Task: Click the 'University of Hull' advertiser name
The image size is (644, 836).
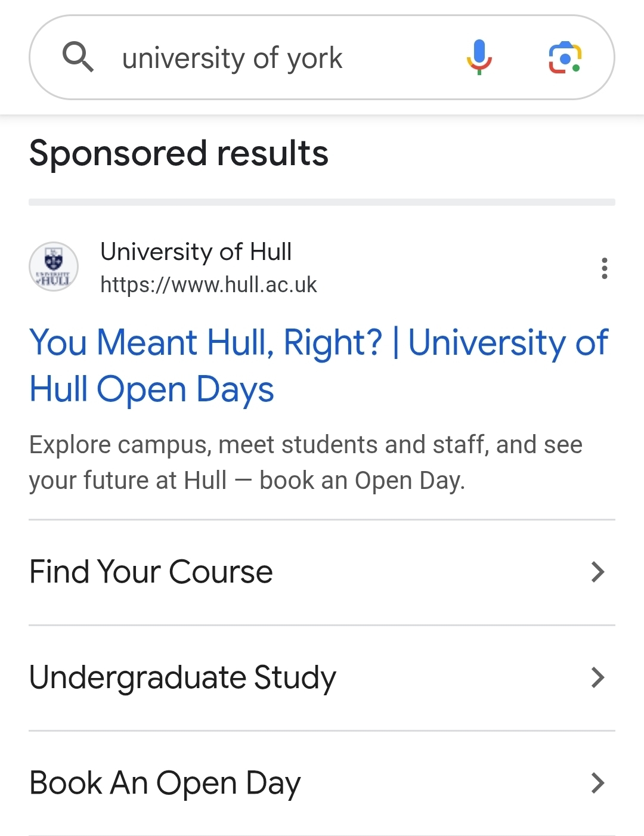Action: 196,252
